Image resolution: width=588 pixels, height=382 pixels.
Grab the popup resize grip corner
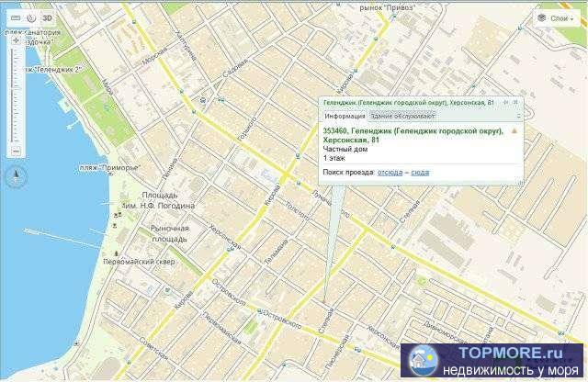click(520, 183)
